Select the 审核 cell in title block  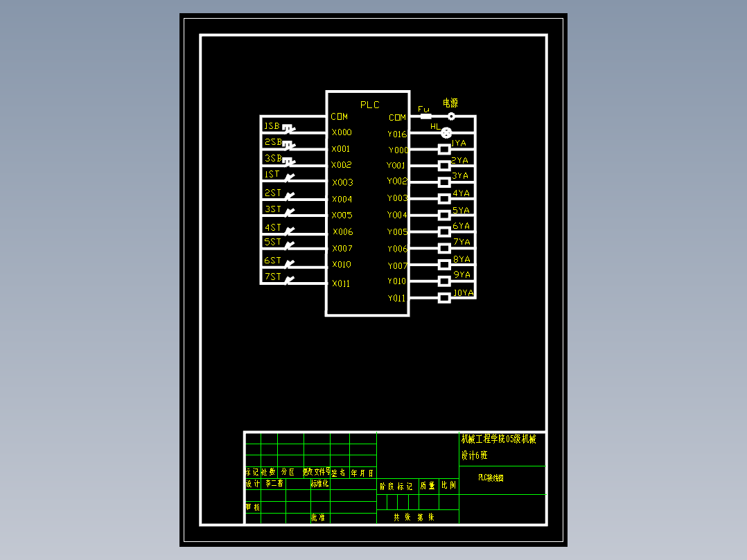253,507
